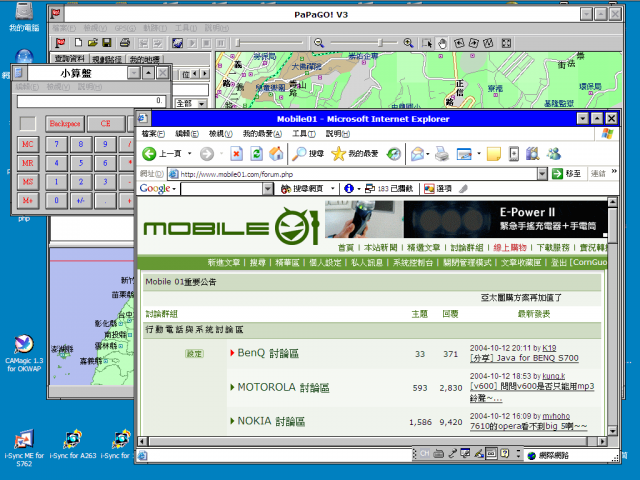Select the hand pan tool in PaPaGO

(442, 43)
